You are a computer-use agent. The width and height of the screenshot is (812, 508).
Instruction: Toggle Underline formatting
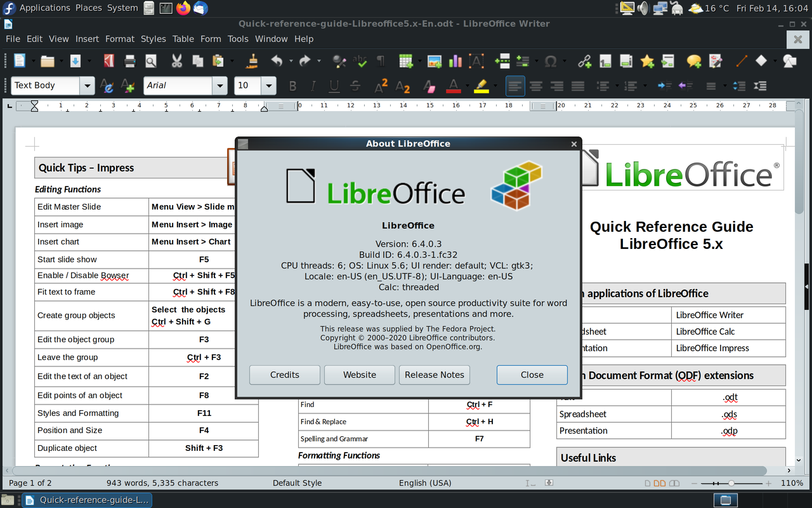pos(334,86)
